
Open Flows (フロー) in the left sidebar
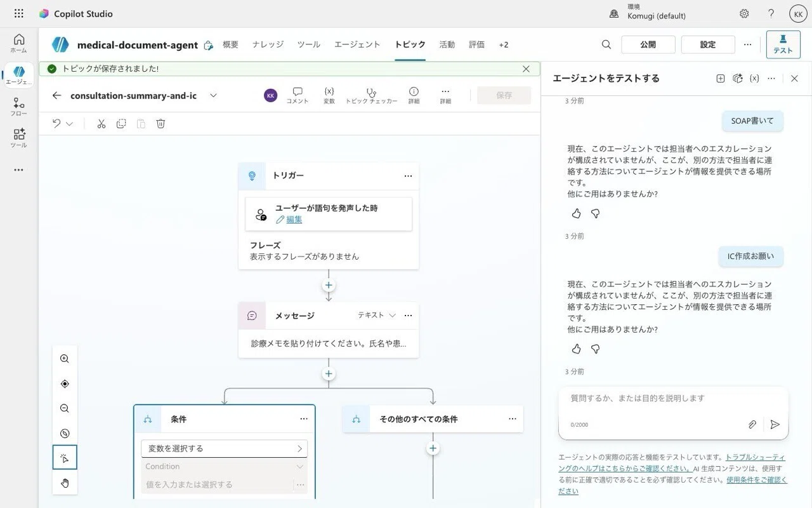[x=18, y=107]
